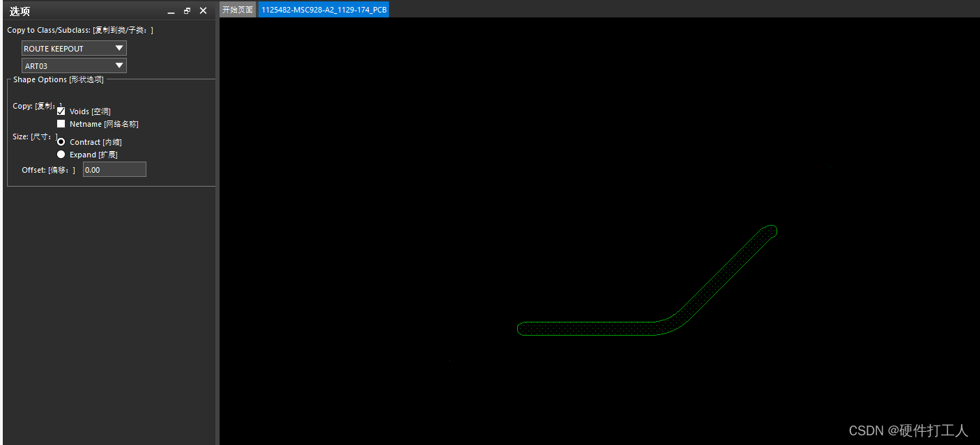
Task: Click the Offset label text
Action: (48, 170)
